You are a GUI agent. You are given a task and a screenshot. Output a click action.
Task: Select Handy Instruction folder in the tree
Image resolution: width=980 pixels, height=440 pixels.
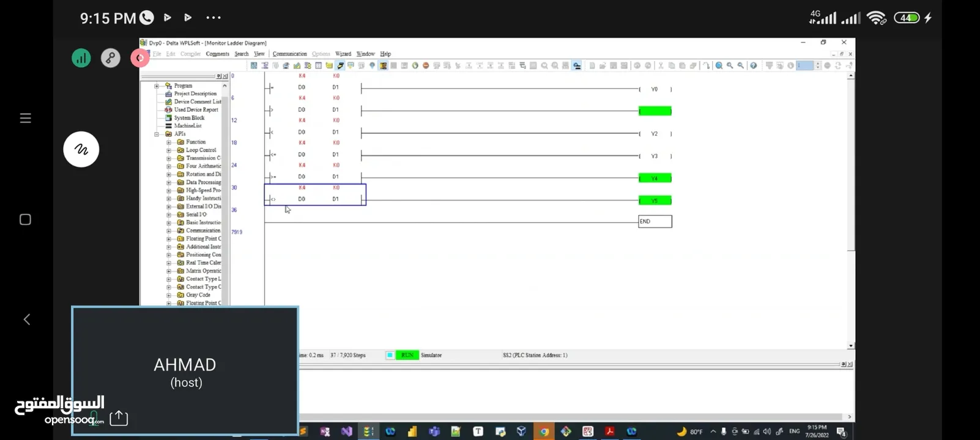pyautogui.click(x=203, y=198)
